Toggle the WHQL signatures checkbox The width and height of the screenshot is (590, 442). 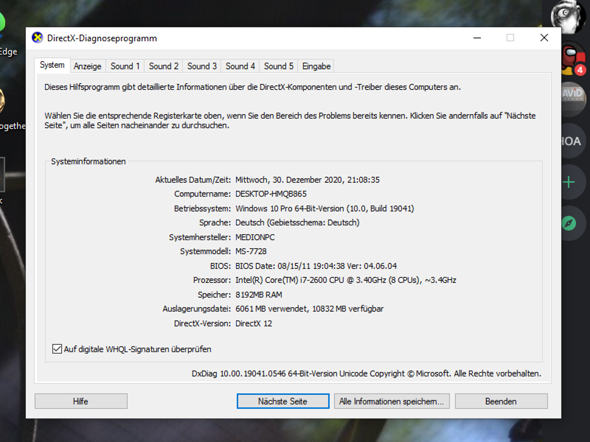(57, 349)
